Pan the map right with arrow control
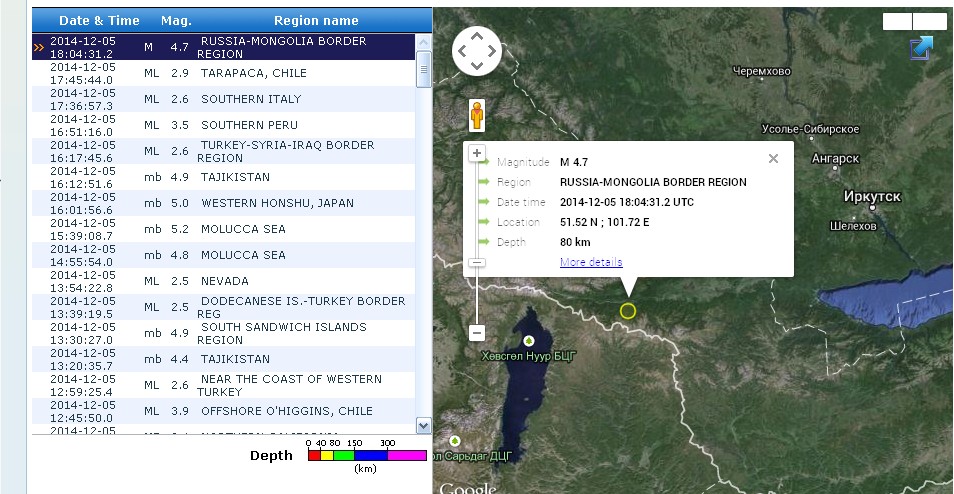Screen dimensions: 954x494 [492, 51]
